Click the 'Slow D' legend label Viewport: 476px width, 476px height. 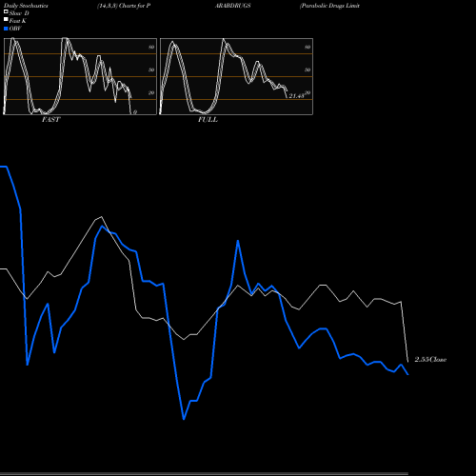(x=19, y=13)
